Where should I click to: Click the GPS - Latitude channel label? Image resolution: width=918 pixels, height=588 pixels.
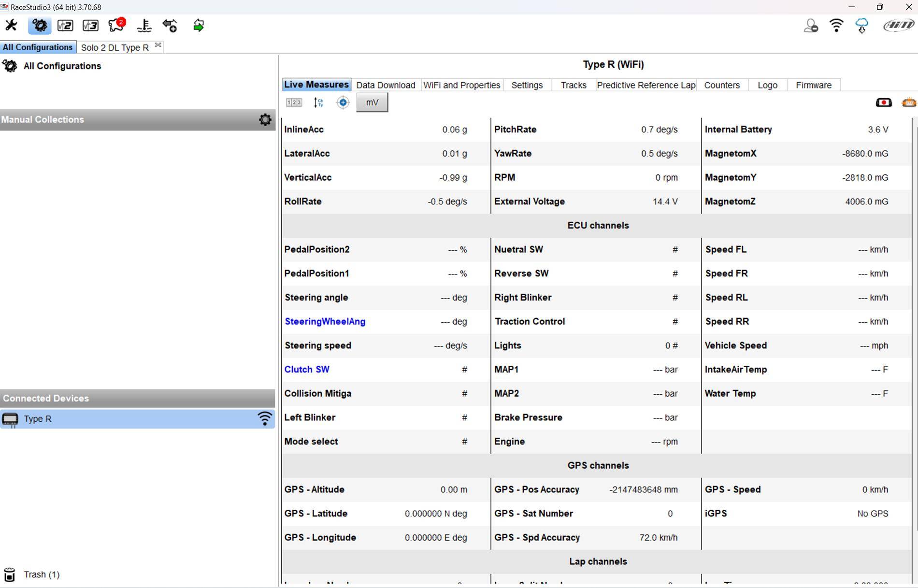point(316,514)
